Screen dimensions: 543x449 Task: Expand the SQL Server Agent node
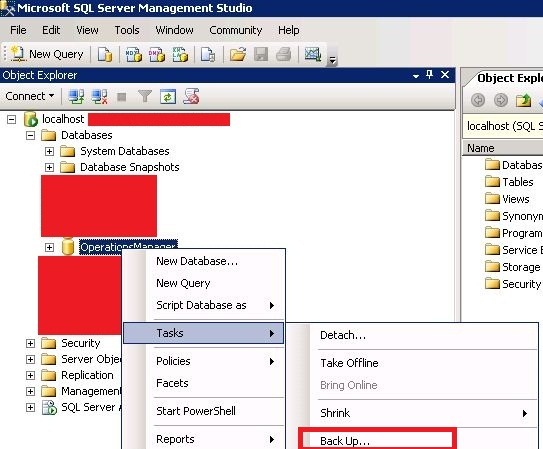[30, 407]
